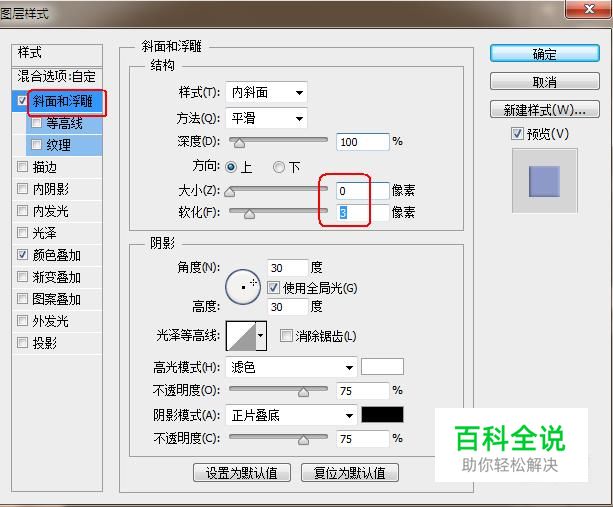
Task: Open the 高光模式 滤色 dropdown
Action: pyautogui.click(x=291, y=367)
